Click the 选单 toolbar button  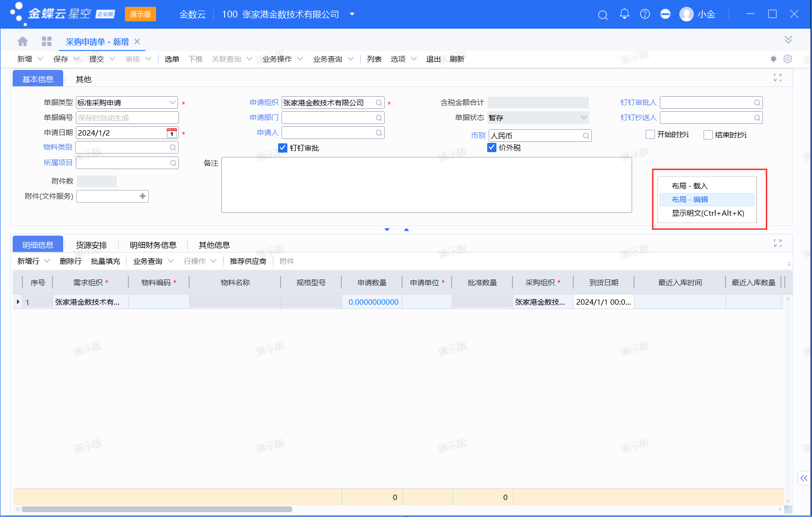(x=172, y=59)
